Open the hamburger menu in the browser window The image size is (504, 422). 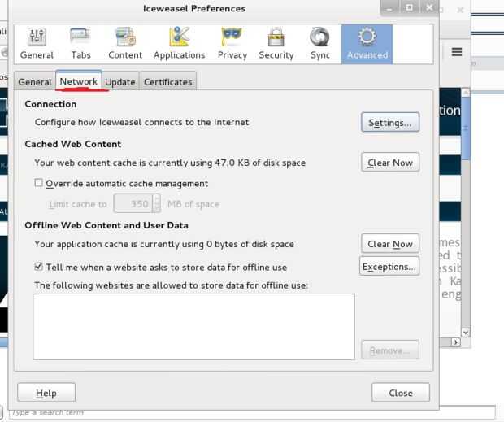click(x=457, y=51)
